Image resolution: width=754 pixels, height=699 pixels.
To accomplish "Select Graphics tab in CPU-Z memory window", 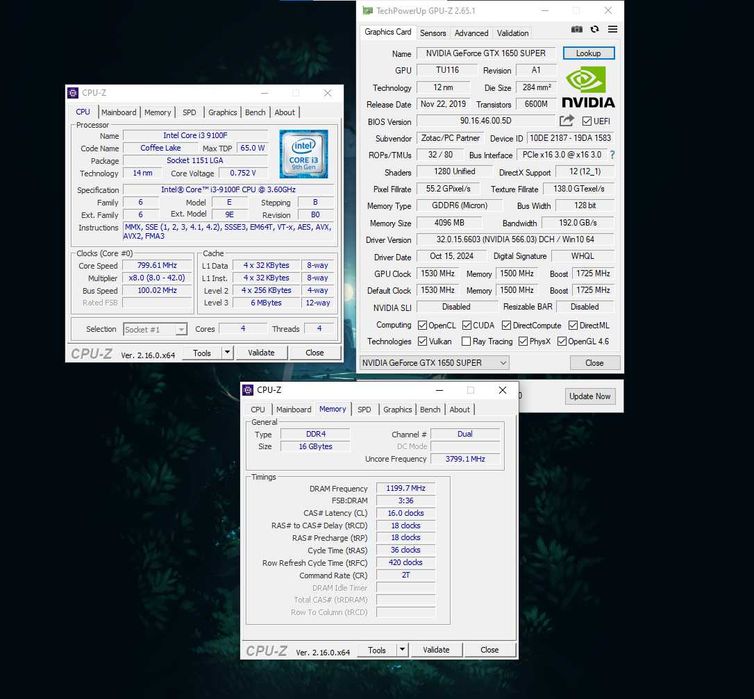I will point(398,409).
